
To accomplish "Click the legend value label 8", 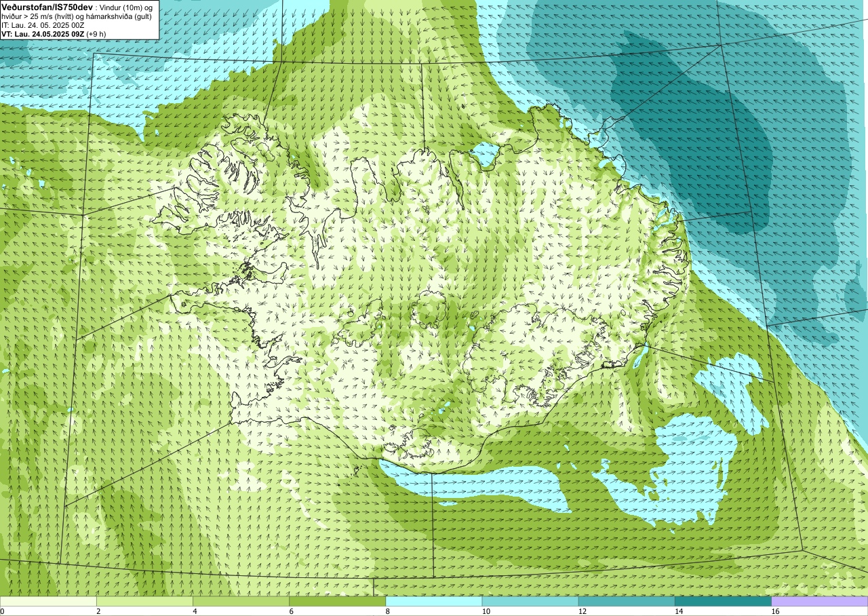I will click(388, 611).
